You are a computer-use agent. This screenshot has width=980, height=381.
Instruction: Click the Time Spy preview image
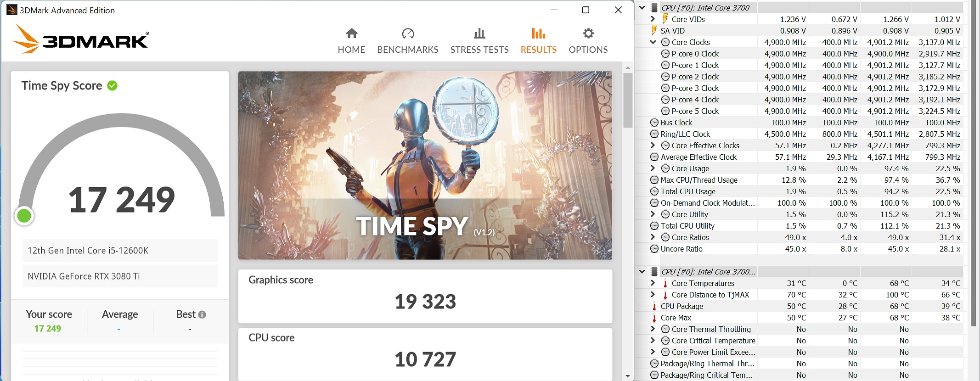425,165
